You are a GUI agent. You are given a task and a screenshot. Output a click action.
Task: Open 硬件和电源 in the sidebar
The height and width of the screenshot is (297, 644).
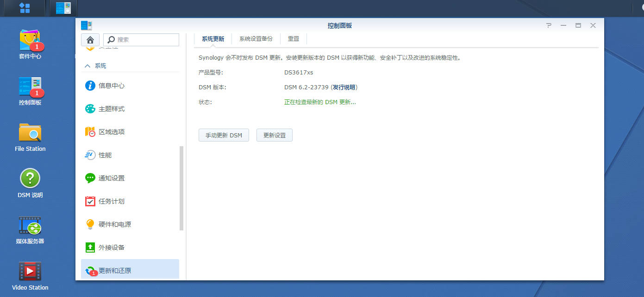pyautogui.click(x=130, y=224)
